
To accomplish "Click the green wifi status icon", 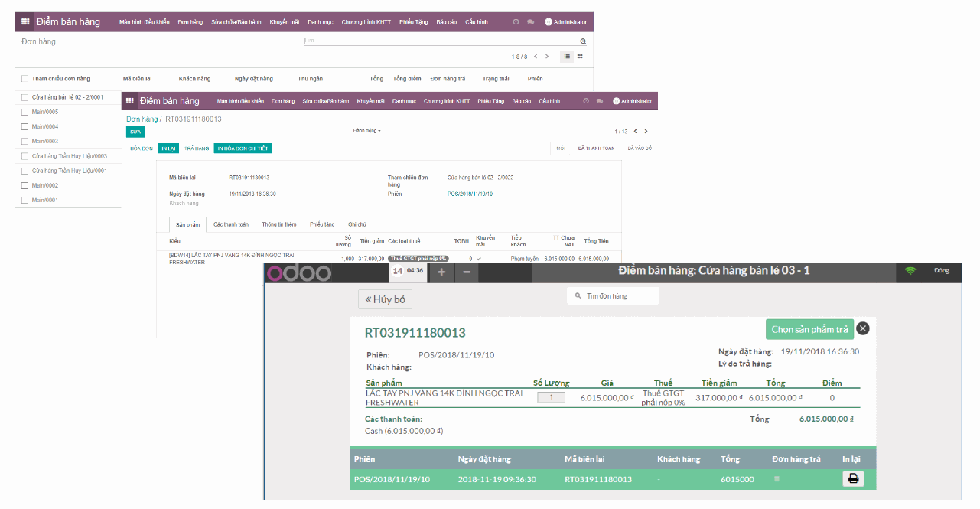I will click(x=910, y=270).
